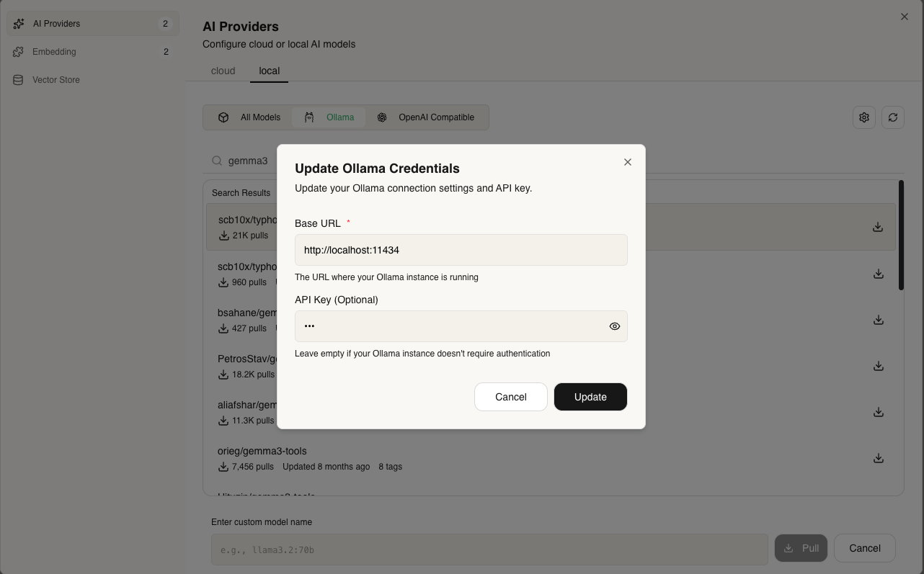Select the Ollama provider filter
The height and width of the screenshot is (574, 924).
[x=329, y=117]
